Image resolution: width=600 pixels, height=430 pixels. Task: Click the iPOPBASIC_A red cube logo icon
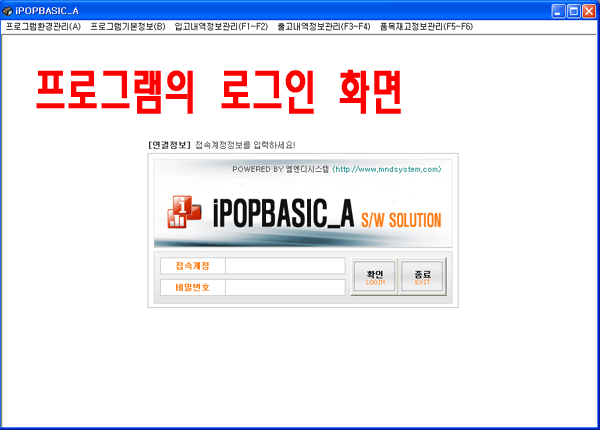[184, 212]
